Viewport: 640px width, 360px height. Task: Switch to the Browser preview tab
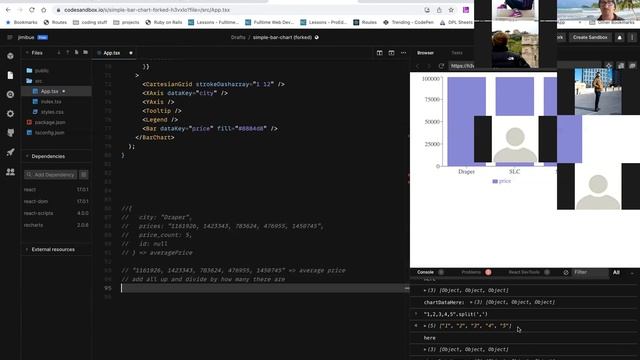point(425,53)
